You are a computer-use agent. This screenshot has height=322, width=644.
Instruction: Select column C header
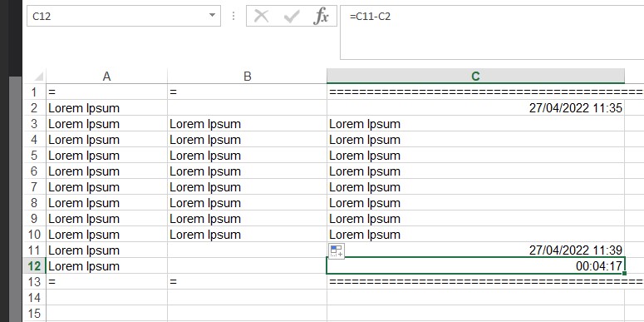pyautogui.click(x=475, y=76)
